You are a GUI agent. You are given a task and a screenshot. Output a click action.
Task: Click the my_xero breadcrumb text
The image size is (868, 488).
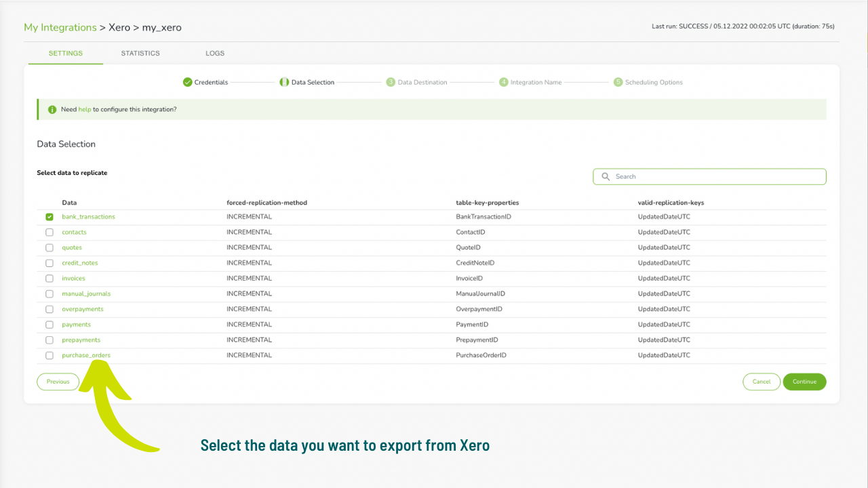(162, 27)
